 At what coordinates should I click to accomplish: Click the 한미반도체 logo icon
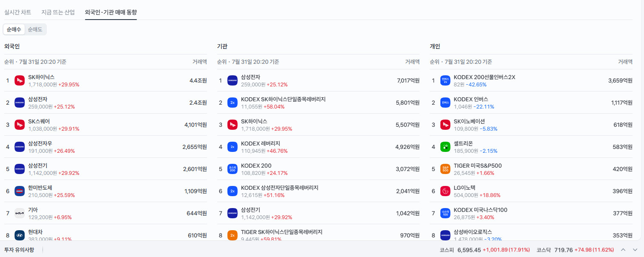(20, 191)
